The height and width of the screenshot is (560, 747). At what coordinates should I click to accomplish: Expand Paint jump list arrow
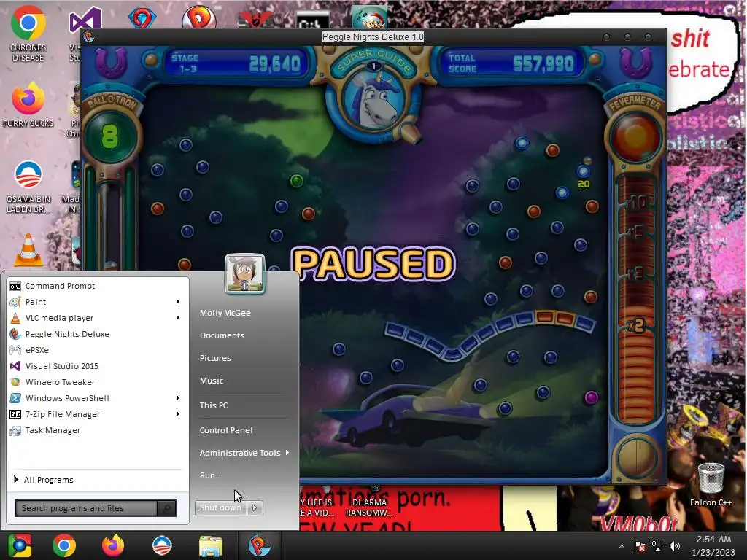pos(178,301)
